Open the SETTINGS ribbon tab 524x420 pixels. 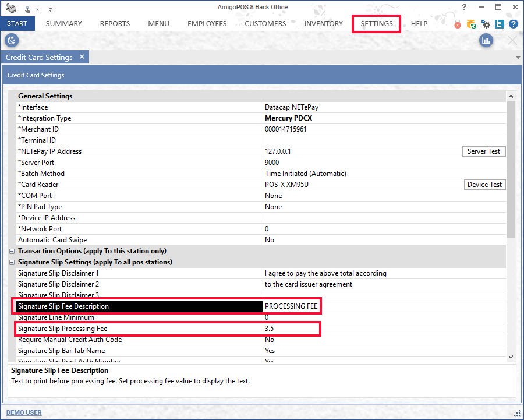pos(377,24)
